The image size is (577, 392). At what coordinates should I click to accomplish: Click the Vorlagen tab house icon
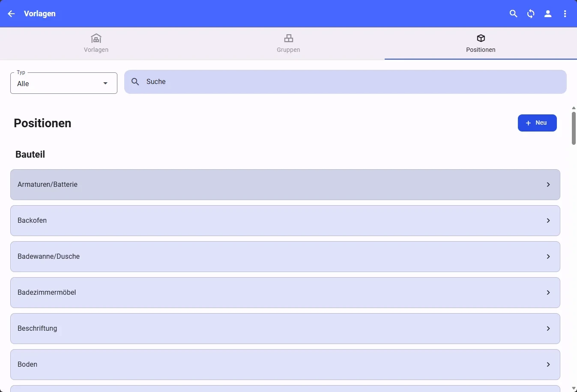pyautogui.click(x=96, y=38)
